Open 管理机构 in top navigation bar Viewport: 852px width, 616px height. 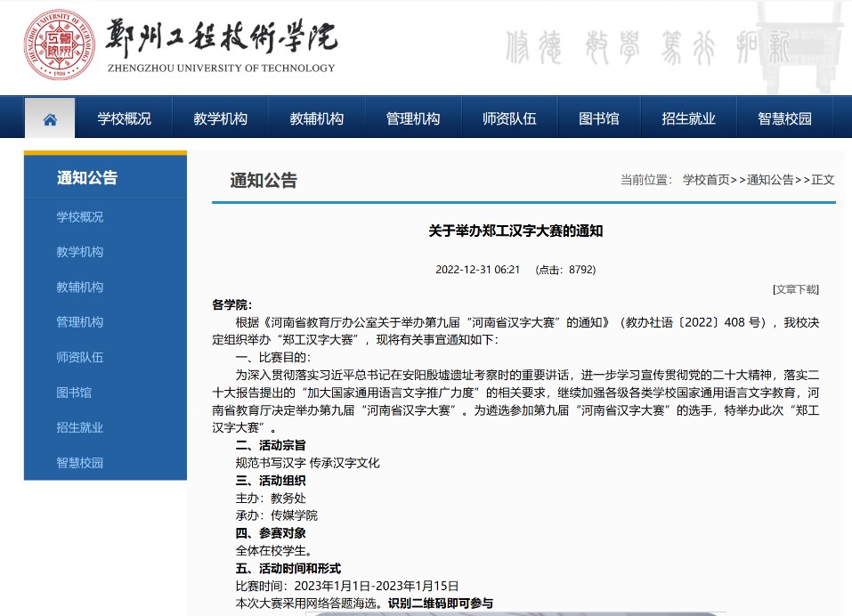412,118
